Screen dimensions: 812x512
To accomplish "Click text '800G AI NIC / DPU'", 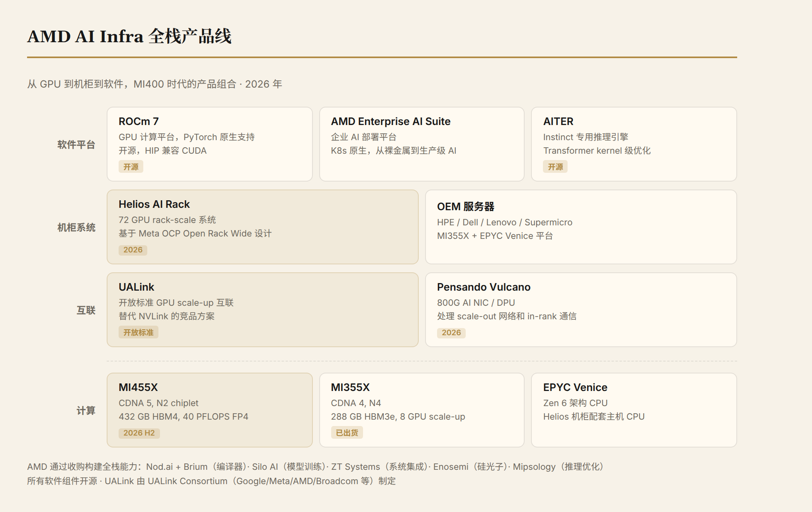I will (476, 303).
